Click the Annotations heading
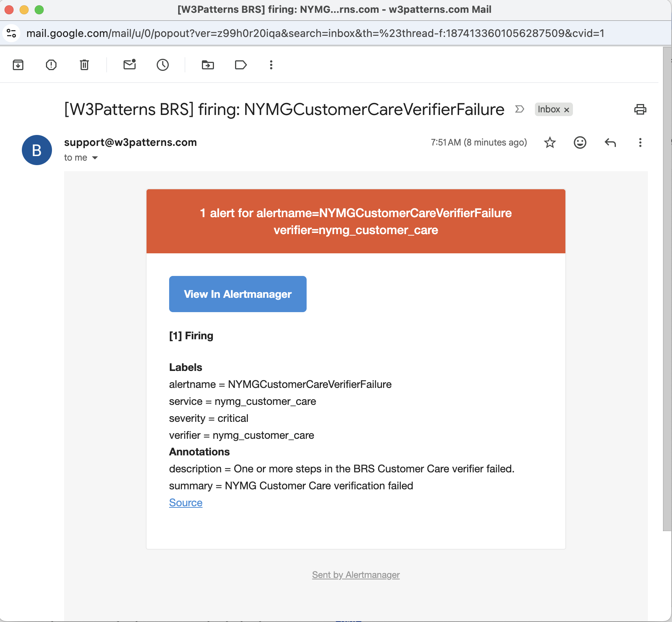672x622 pixels. (x=199, y=452)
